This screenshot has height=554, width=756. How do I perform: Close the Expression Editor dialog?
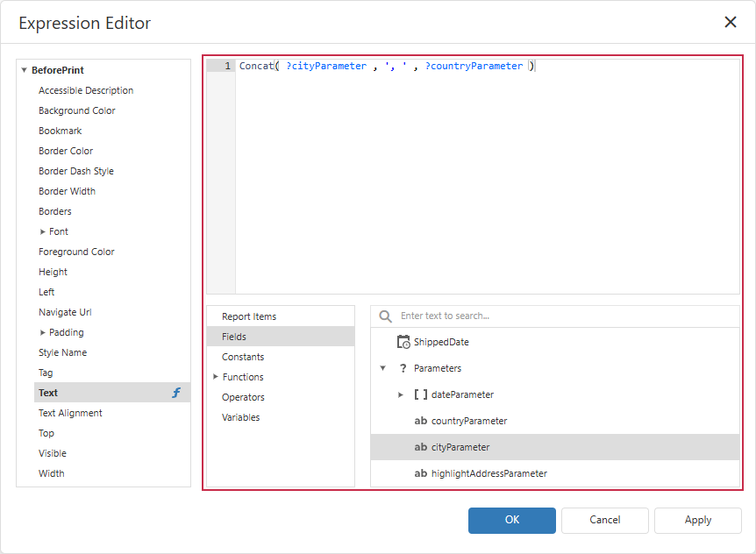(731, 22)
